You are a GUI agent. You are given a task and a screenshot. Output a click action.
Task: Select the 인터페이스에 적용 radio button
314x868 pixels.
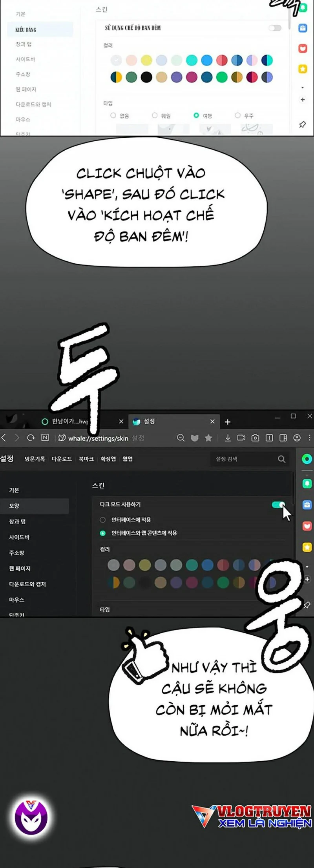[103, 520]
